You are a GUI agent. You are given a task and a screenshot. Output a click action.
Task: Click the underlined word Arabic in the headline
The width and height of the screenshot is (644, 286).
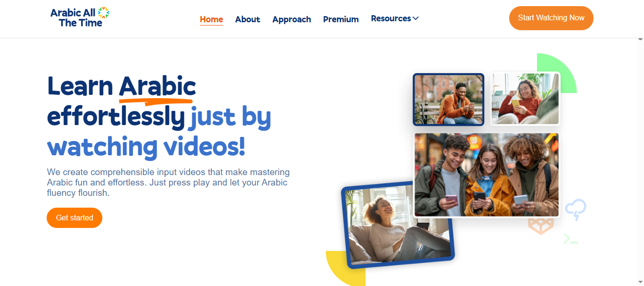[157, 86]
